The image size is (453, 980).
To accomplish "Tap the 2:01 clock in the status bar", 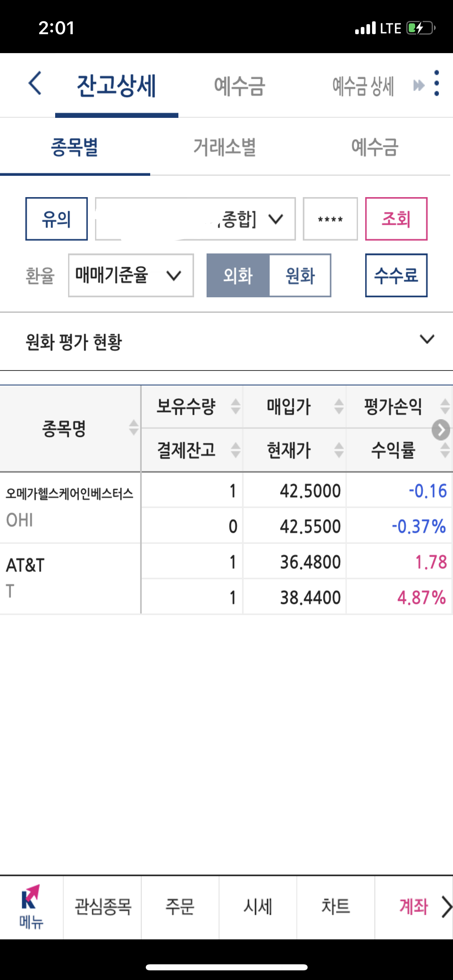I will point(56,28).
